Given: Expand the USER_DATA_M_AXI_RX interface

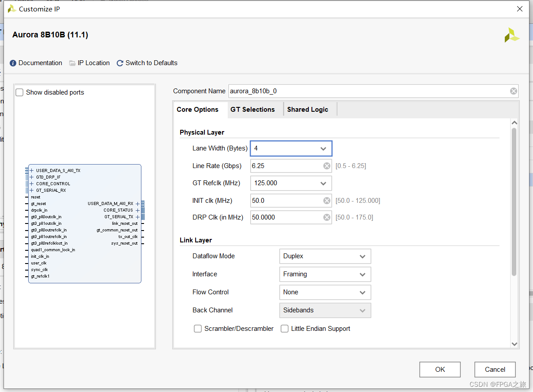Looking at the screenshot, I should point(138,204).
